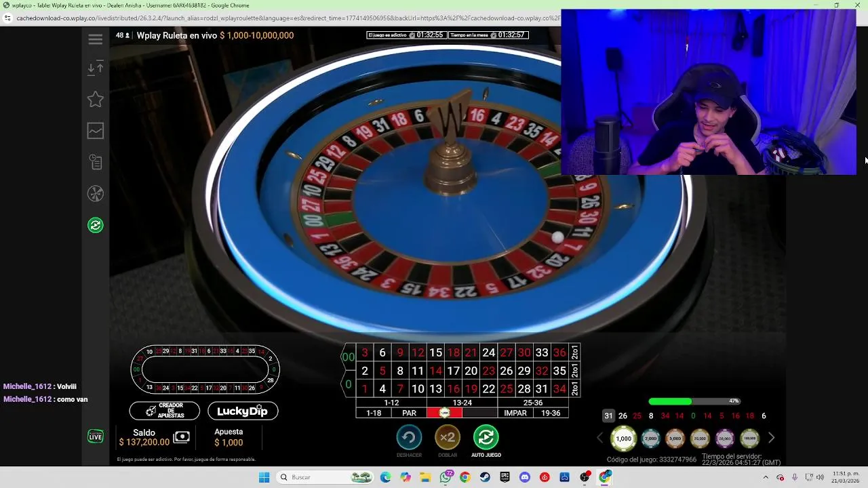Click the black color bet cell

point(479,413)
